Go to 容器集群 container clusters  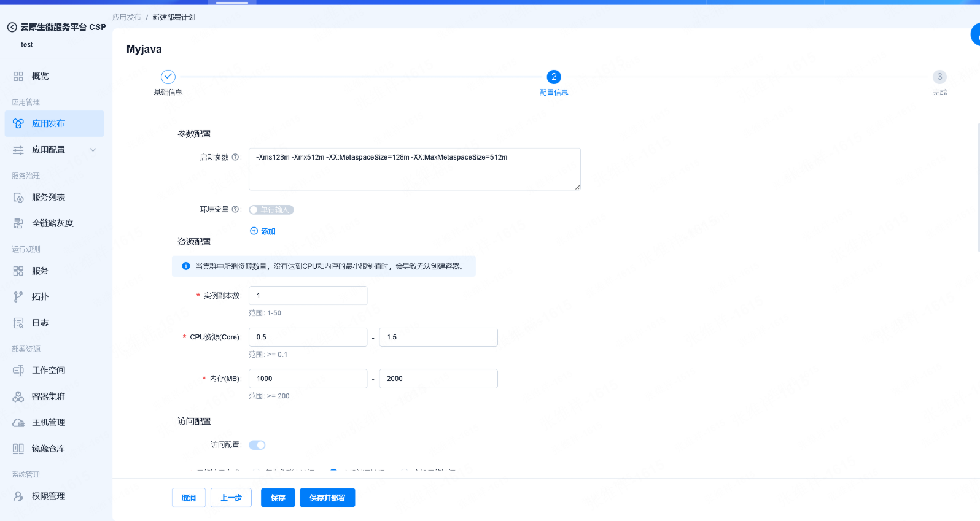pyautogui.click(x=48, y=396)
